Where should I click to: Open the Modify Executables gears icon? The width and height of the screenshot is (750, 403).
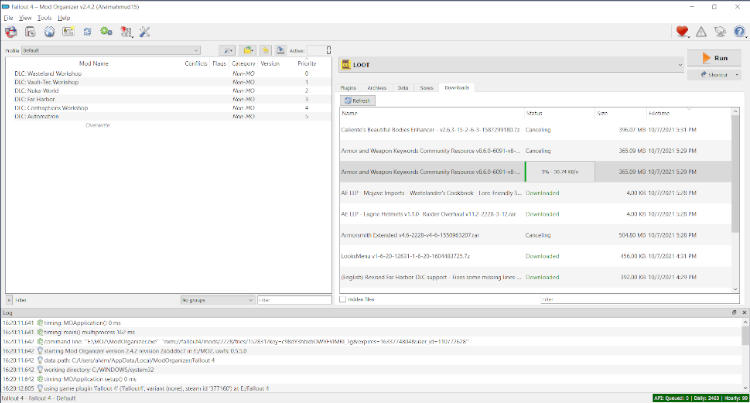(x=106, y=32)
